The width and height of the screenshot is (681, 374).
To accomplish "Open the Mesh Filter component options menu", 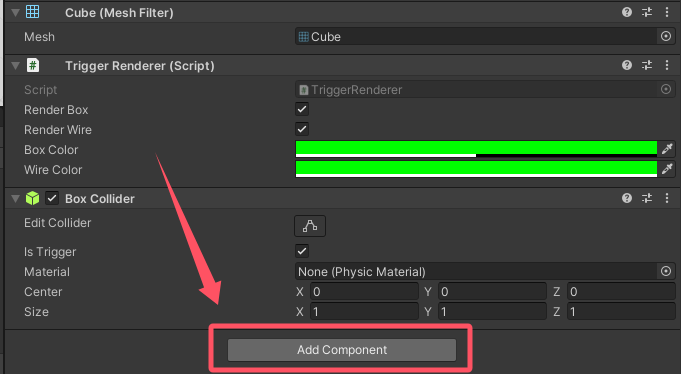I will pos(667,12).
